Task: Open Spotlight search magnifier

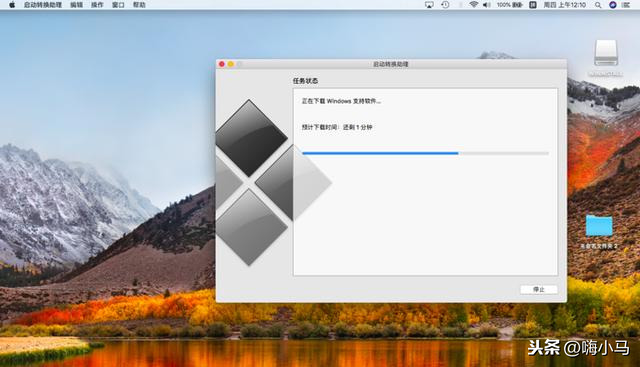Action: point(598,5)
